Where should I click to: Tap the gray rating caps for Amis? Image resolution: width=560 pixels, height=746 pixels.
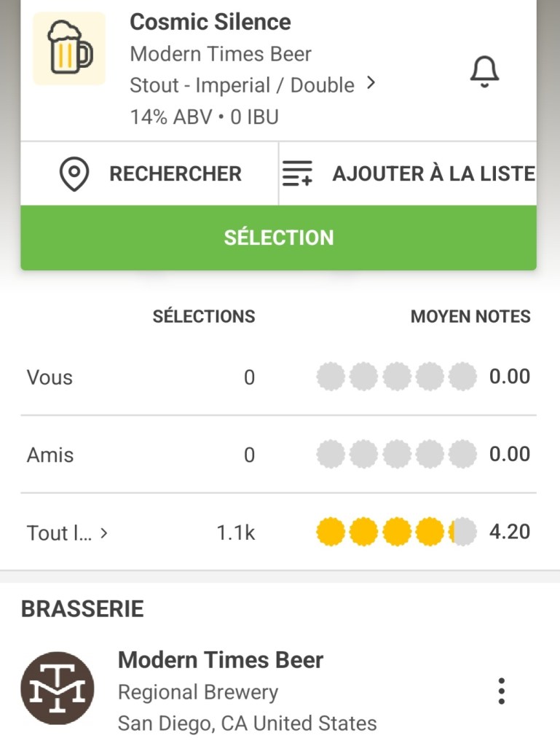tap(396, 455)
